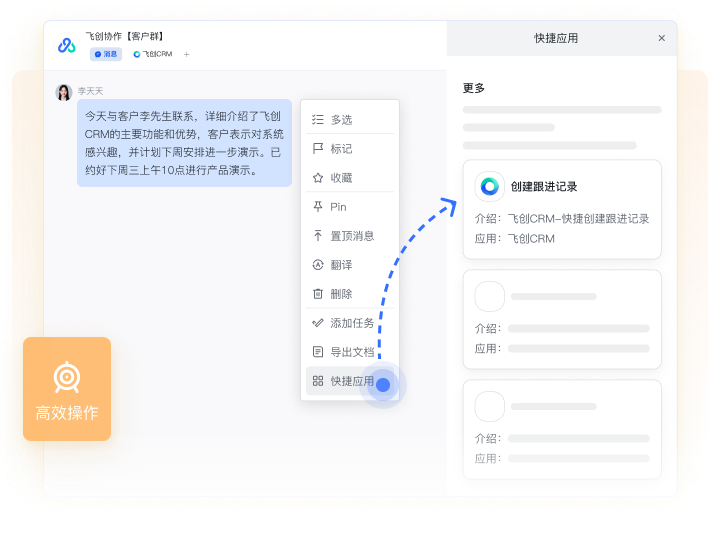Click the checkmark icon beside 添加任务
The image size is (720, 540).
pyautogui.click(x=318, y=323)
